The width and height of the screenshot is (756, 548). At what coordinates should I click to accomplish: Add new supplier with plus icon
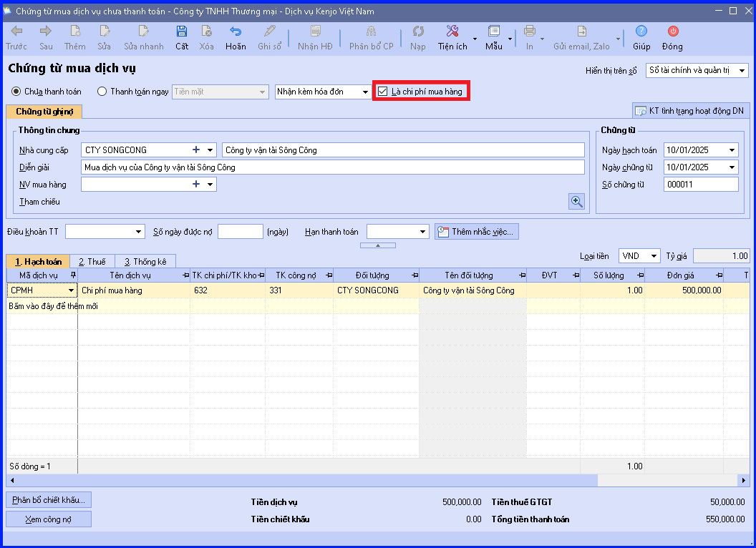(196, 150)
